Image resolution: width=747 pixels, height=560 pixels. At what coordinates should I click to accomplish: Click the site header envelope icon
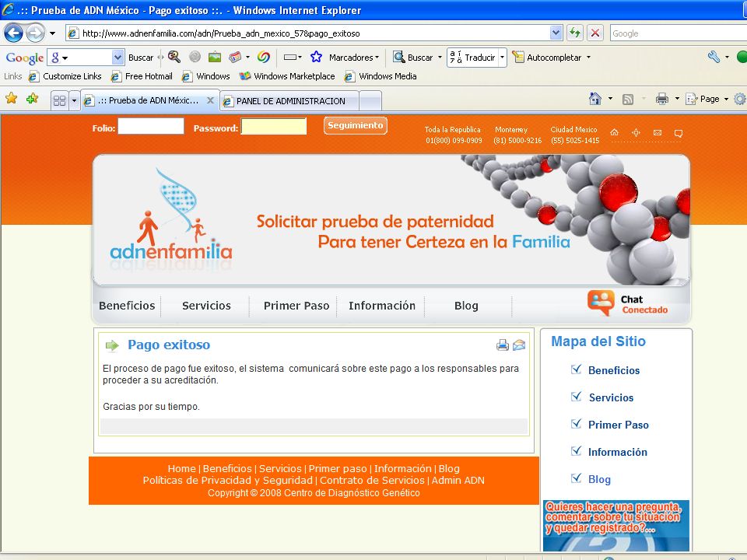coord(658,132)
